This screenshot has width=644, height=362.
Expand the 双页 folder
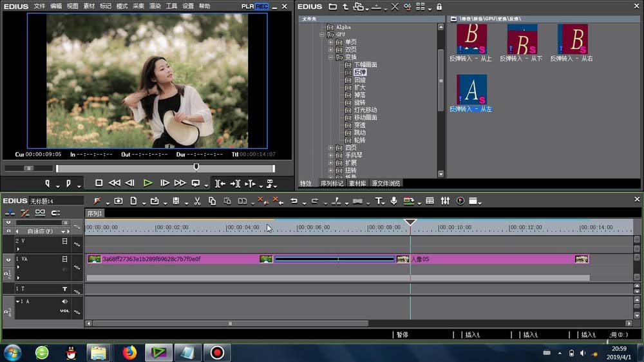(330, 50)
